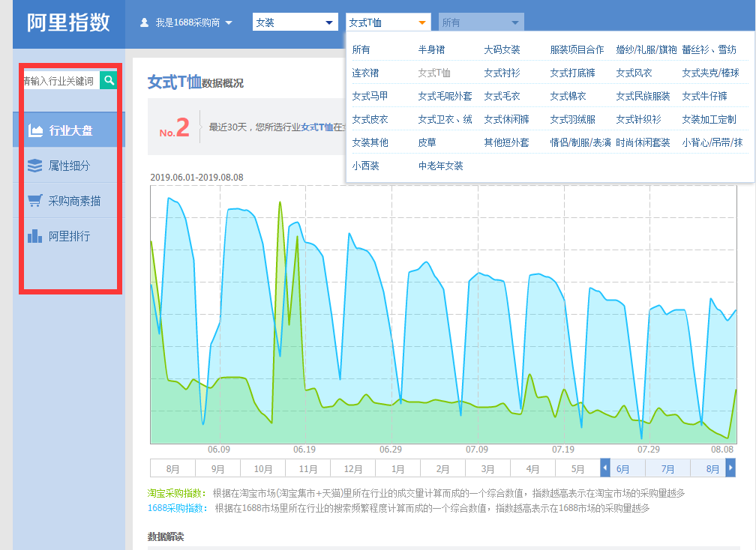Choose 女式风衣 category

click(634, 73)
